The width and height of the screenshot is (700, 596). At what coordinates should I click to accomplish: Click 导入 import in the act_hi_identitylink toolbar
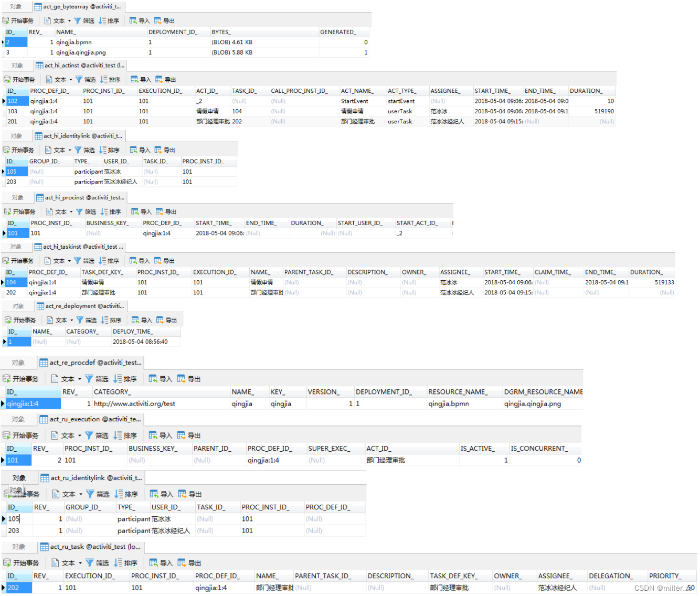tap(140, 150)
